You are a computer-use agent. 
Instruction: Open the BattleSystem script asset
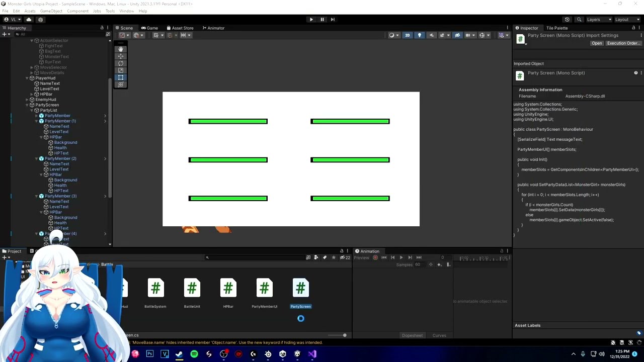pos(155,293)
